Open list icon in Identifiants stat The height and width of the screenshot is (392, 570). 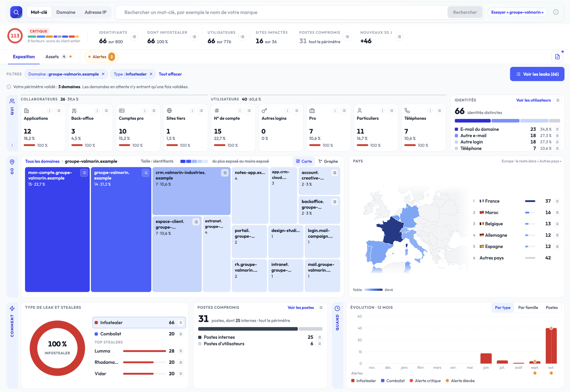(x=134, y=37)
